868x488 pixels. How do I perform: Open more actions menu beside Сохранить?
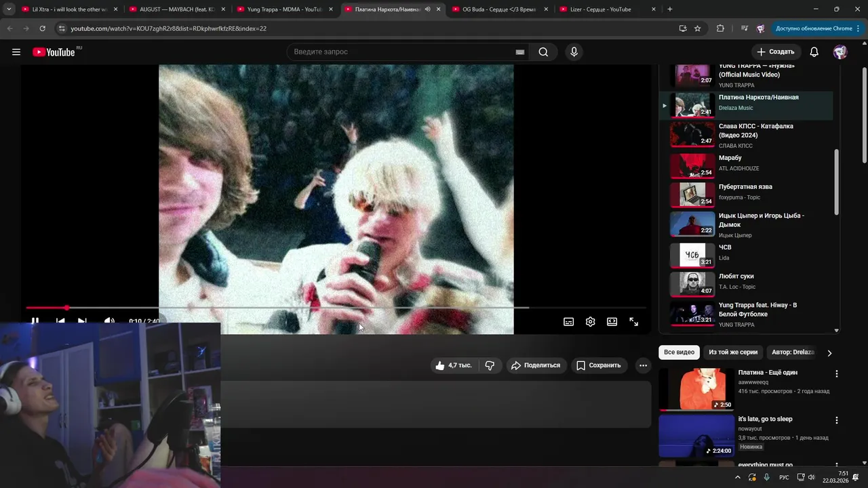pos(643,365)
